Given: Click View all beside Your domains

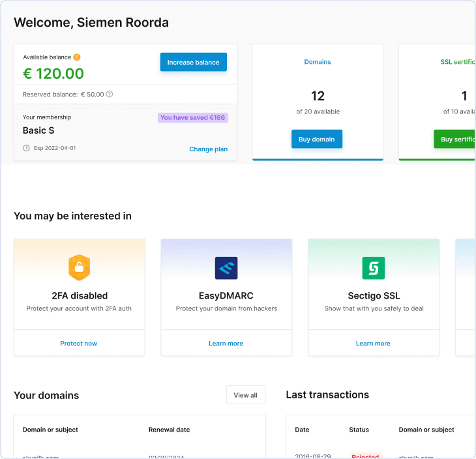Looking at the screenshot, I should 245,395.
